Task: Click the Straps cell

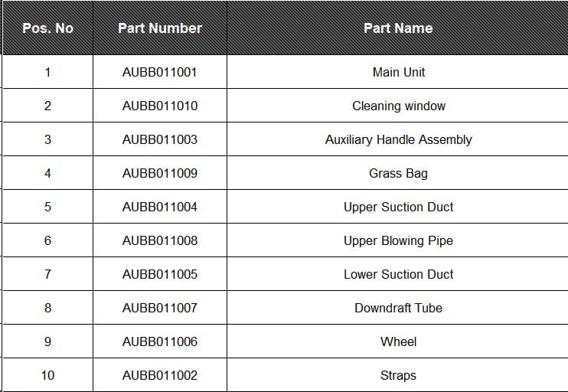Action: (398, 375)
